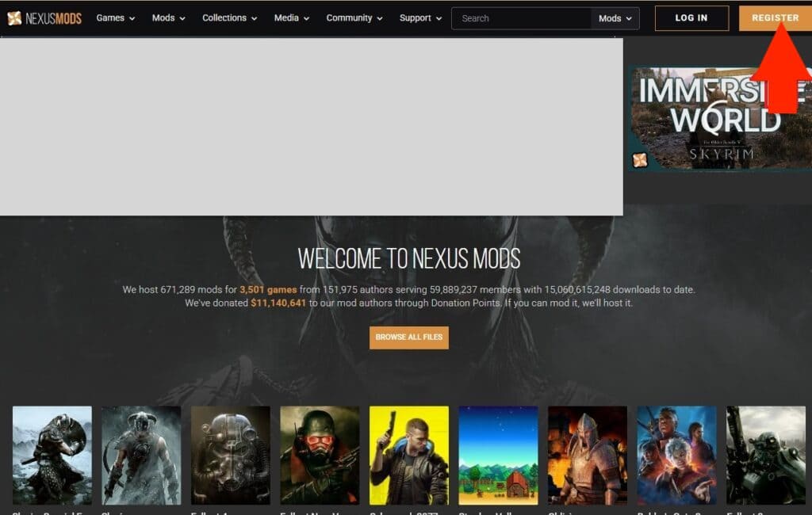Change the search category from Mods
The height and width of the screenshot is (515, 812).
coord(615,18)
